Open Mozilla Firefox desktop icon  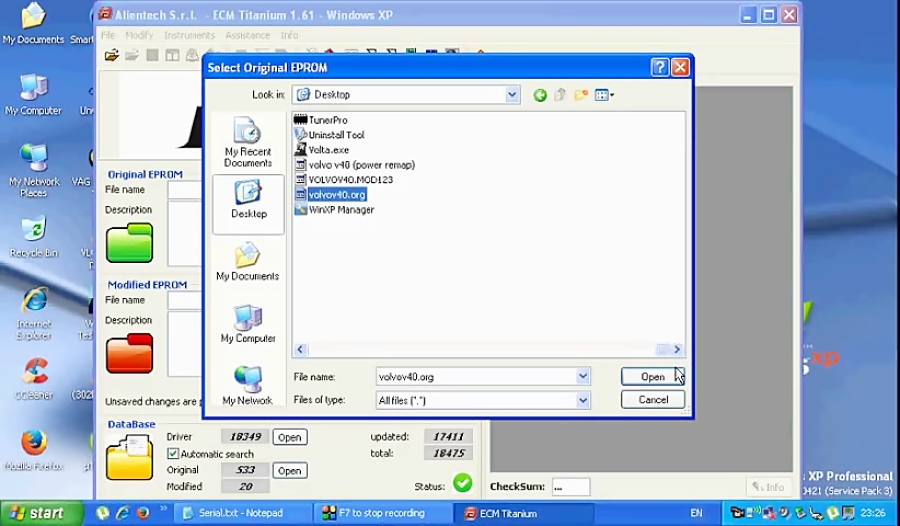pyautogui.click(x=34, y=450)
